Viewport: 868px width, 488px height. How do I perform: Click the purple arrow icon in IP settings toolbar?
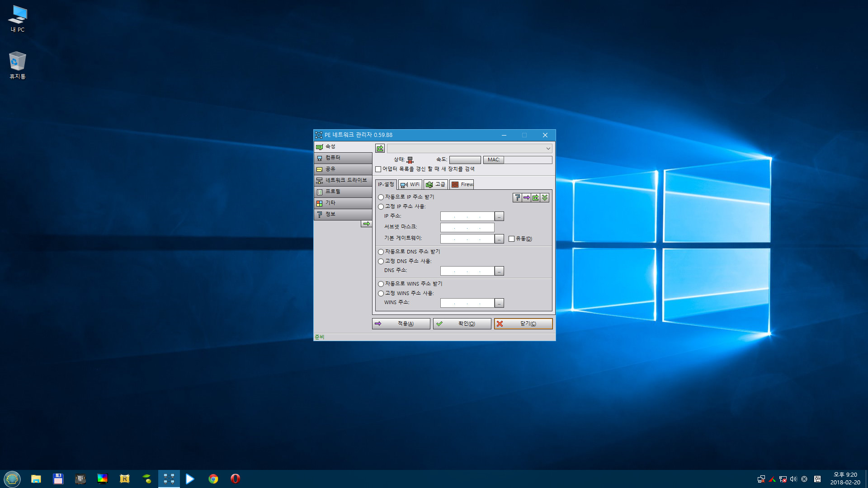[526, 198]
